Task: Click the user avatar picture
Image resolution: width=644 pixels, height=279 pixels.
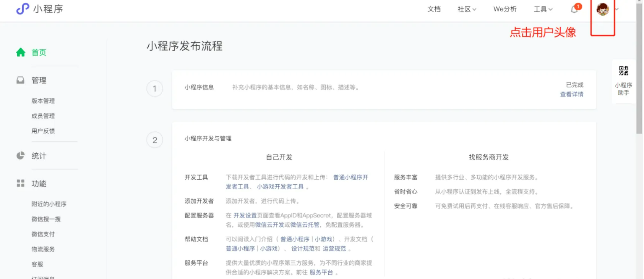Action: pos(602,9)
